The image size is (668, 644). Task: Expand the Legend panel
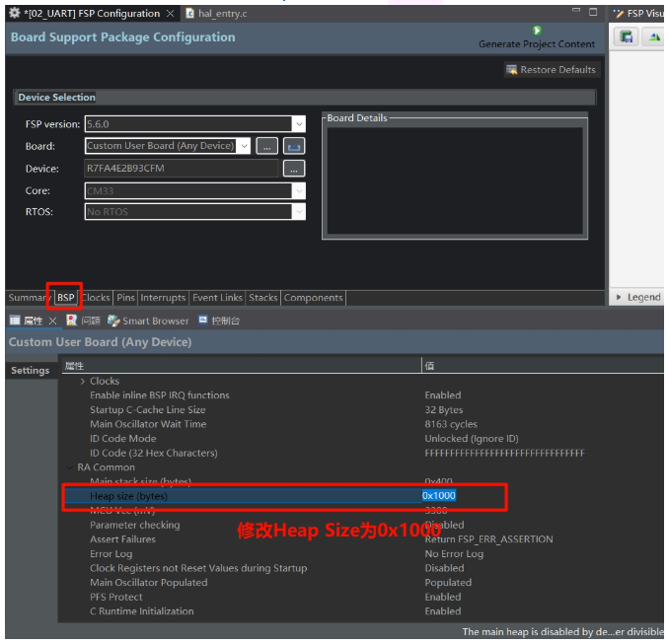[618, 297]
